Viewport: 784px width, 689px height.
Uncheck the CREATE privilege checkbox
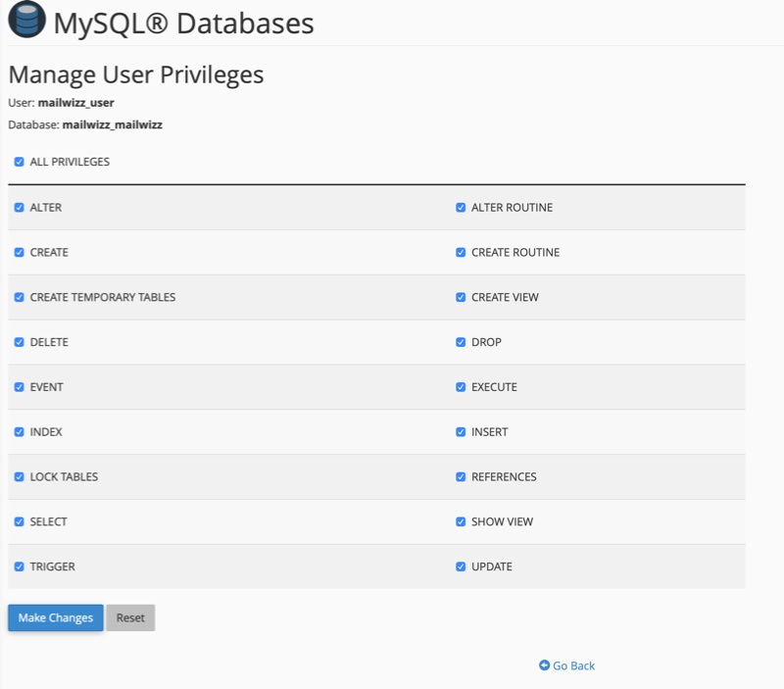(19, 253)
